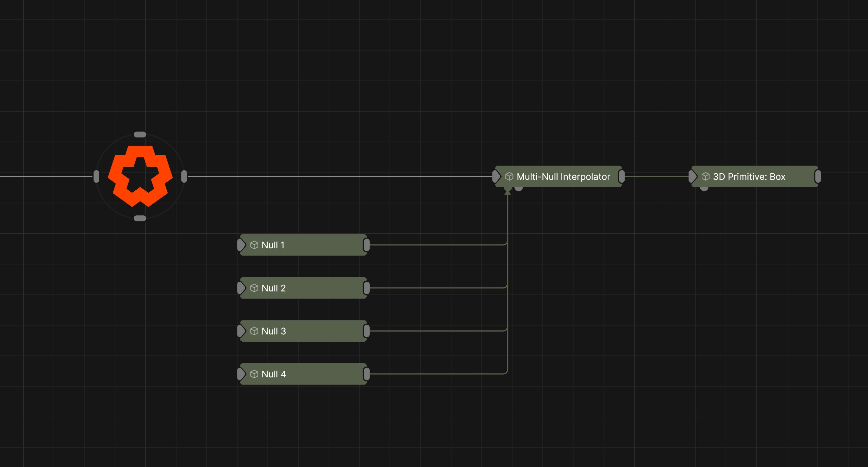This screenshot has width=868, height=467.
Task: Click the root node's right output port
Action: pos(184,176)
